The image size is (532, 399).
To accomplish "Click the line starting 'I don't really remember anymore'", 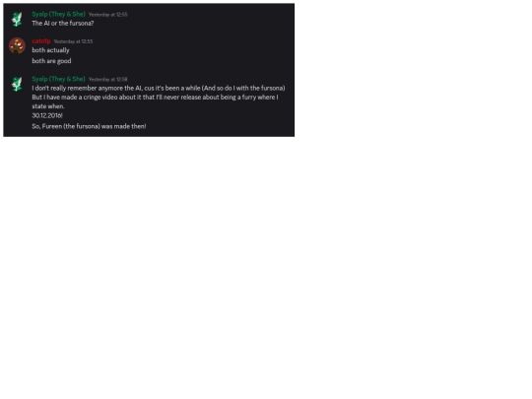I will click(x=159, y=89).
